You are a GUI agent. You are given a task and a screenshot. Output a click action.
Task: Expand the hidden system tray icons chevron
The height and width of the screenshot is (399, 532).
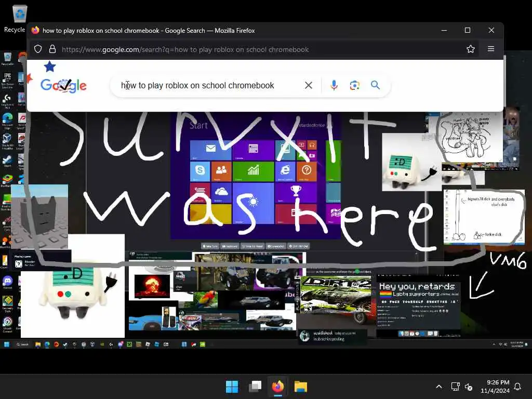coord(438,387)
